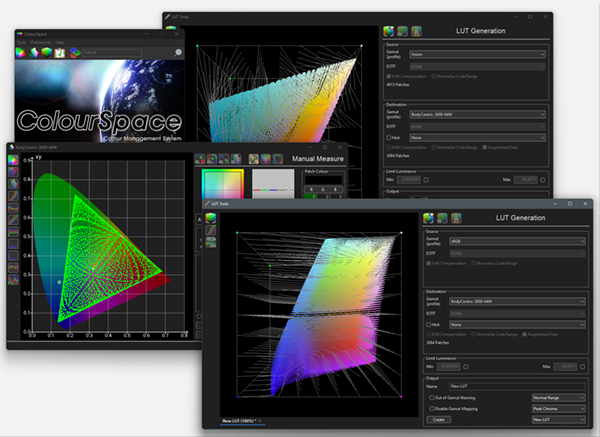Click colour cube icon in back LUT Generation header
The image size is (600, 437).
coord(388,31)
